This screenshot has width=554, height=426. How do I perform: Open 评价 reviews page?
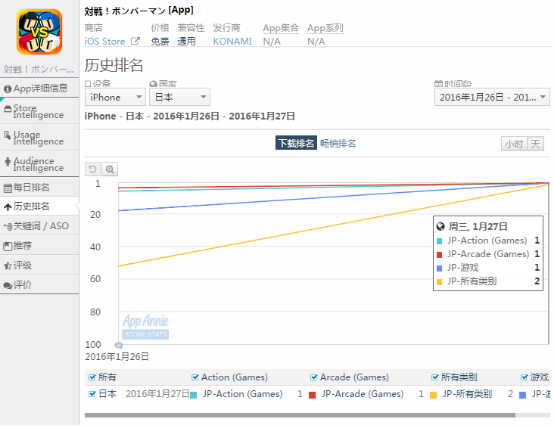coord(40,285)
